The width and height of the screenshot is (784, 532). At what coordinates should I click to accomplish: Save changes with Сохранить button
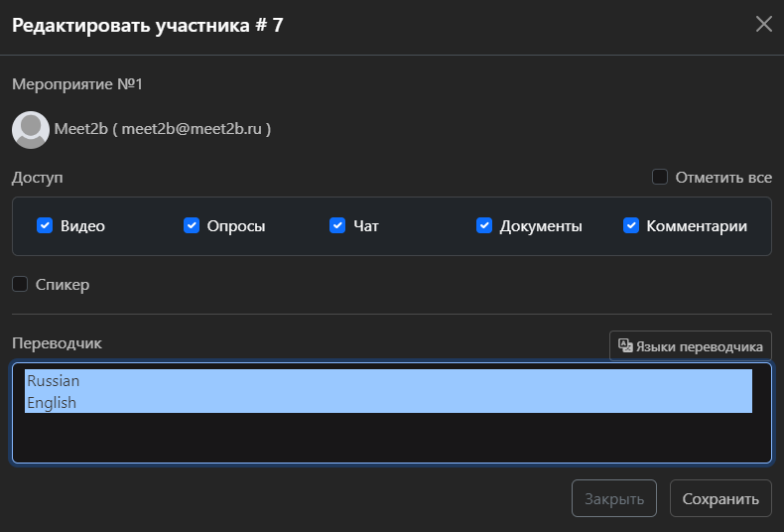click(x=720, y=499)
